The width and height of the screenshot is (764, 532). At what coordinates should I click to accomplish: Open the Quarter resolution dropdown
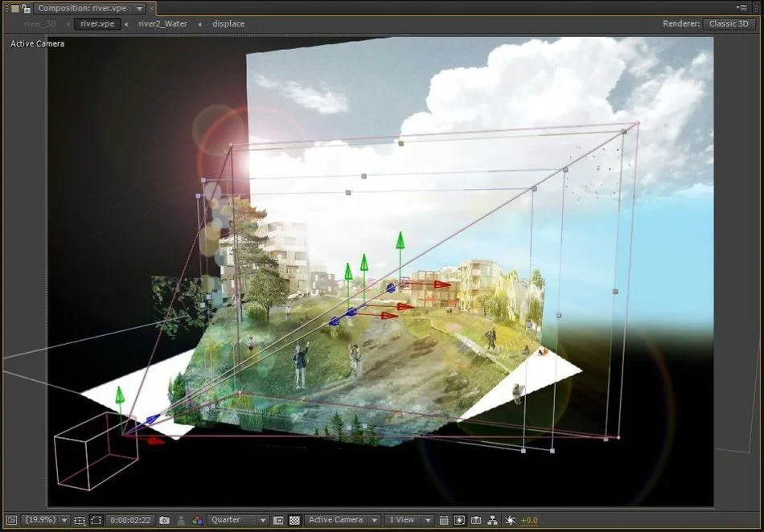[238, 520]
